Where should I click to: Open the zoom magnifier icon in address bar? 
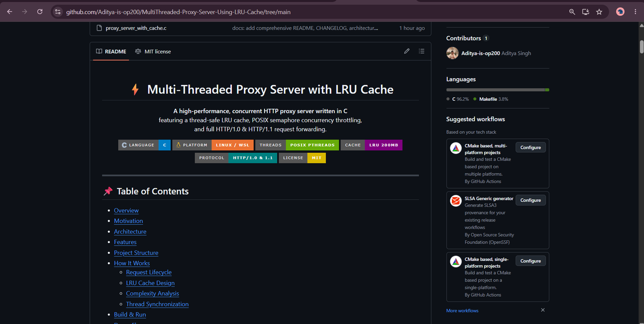572,11
